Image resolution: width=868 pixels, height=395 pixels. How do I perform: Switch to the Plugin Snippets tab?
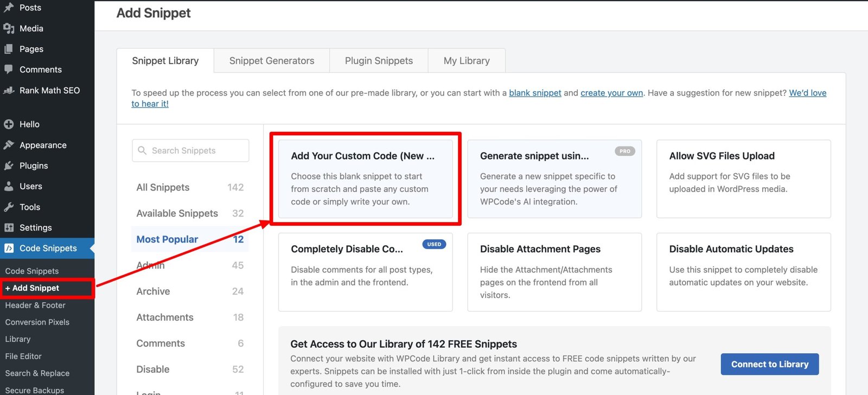coord(379,61)
